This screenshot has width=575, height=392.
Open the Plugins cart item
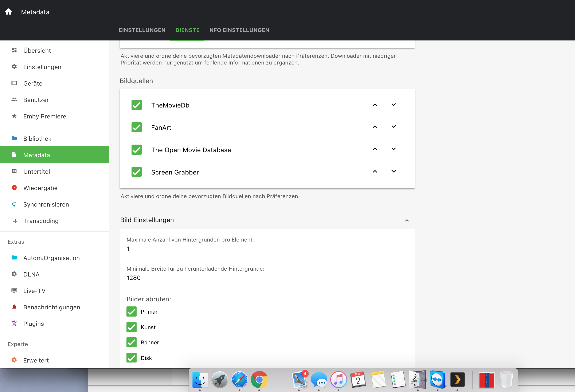pyautogui.click(x=54, y=324)
